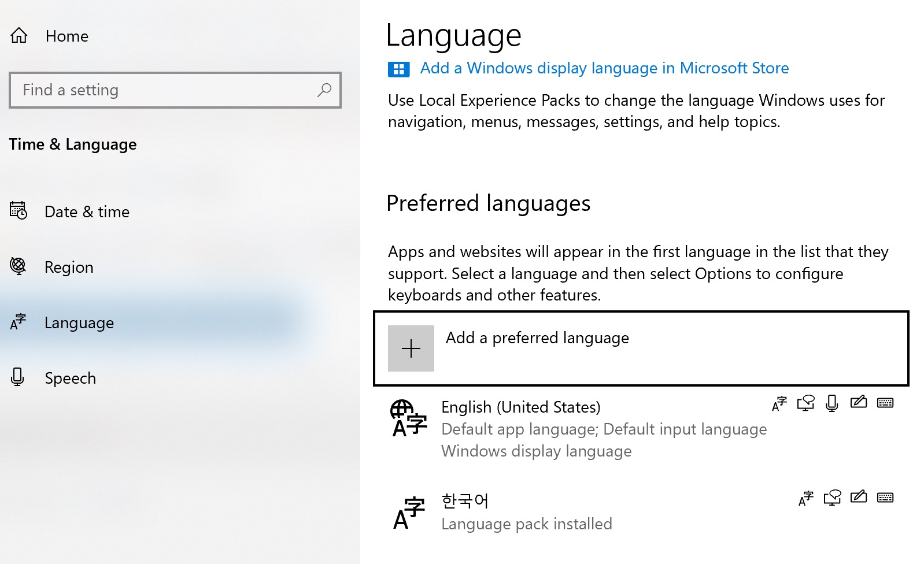
Task: Click English text-to-speech feature icon
Action: click(x=805, y=403)
